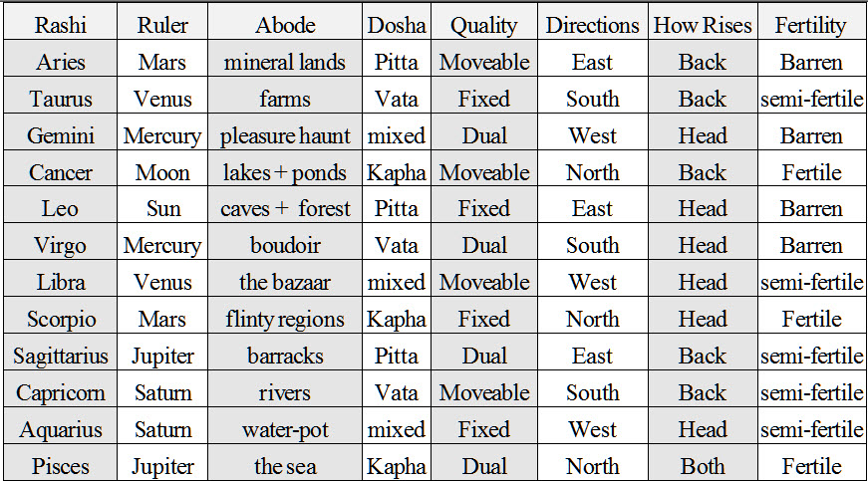Screen dimensions: 868x481
Task: Click the Capricorn cell
Action: coord(60,392)
